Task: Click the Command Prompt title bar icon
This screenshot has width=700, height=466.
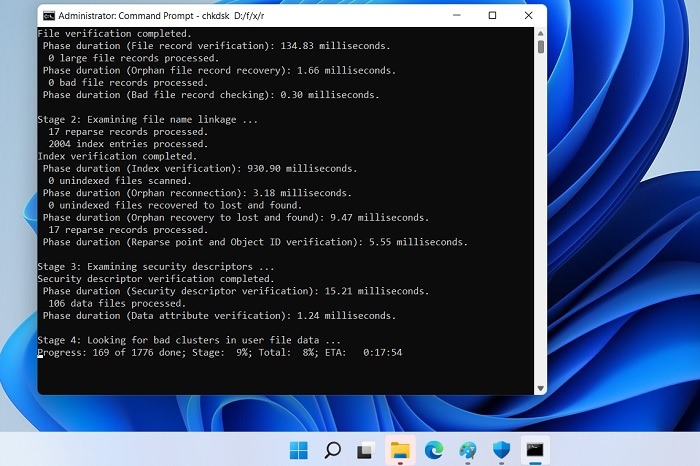Action: click(x=49, y=16)
